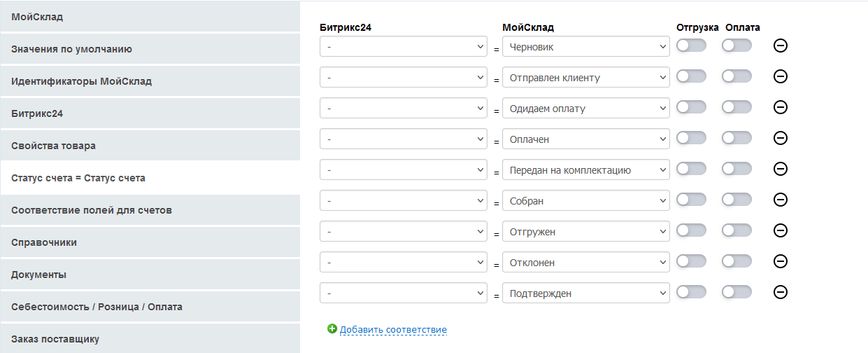
Task: Remove the Оплачен status mapping row
Action: pos(781,138)
